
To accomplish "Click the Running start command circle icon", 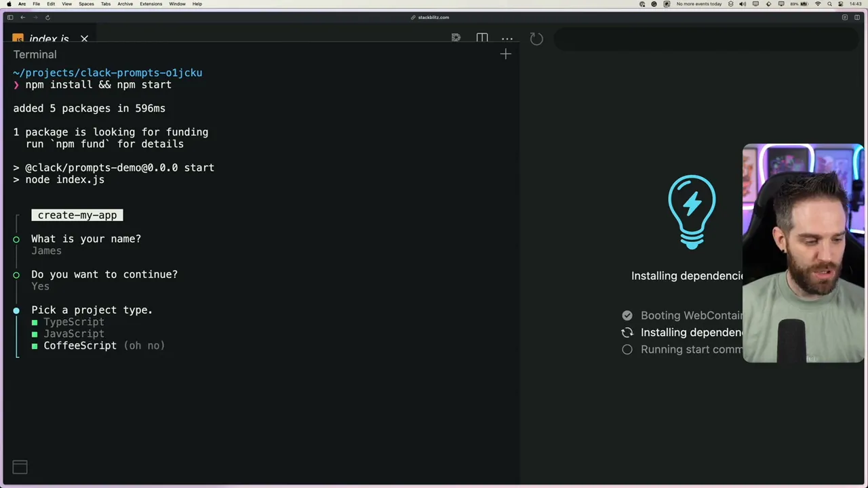I will point(627,349).
